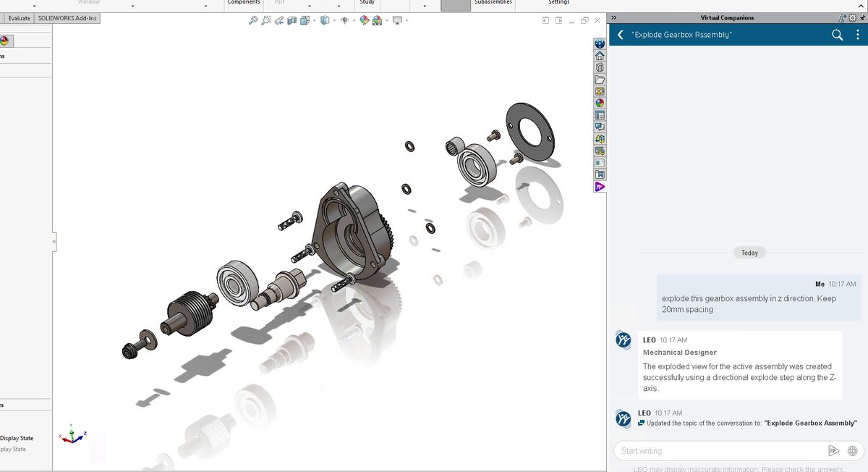Open Virtual Companions settings gear

point(851,18)
